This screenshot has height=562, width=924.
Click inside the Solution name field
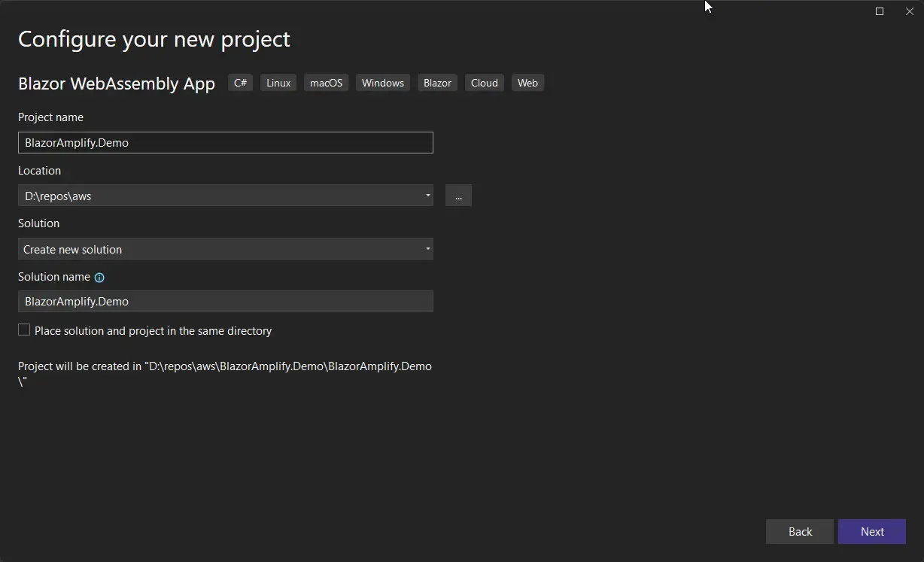[226, 301]
